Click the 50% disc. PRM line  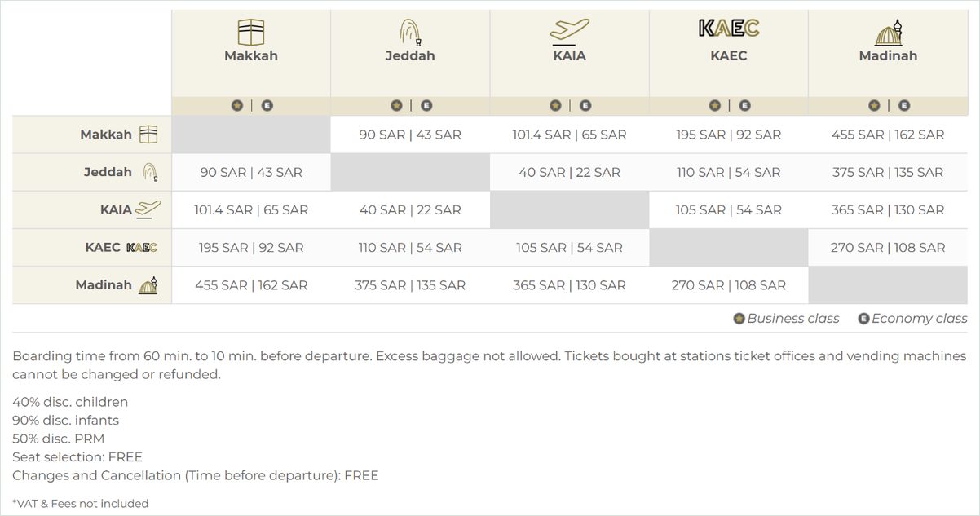(59, 439)
